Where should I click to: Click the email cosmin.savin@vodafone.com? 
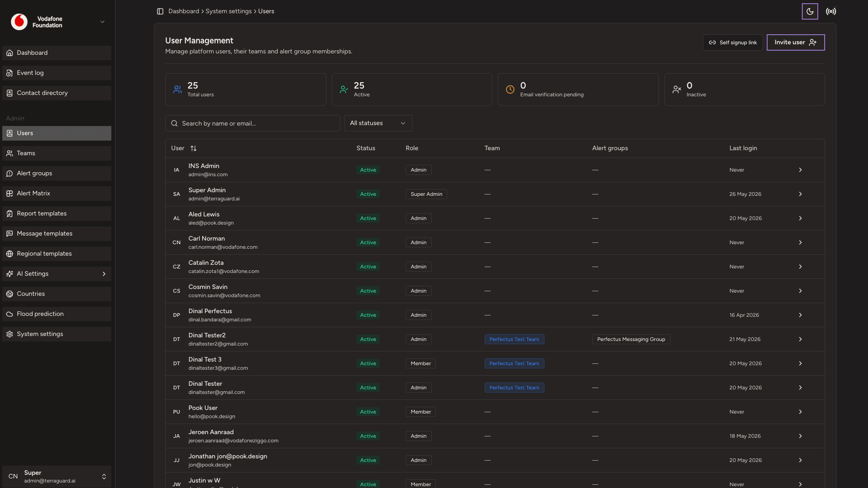[224, 296]
